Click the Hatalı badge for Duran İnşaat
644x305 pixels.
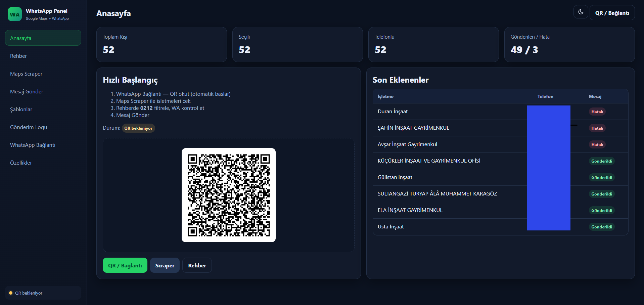(597, 112)
